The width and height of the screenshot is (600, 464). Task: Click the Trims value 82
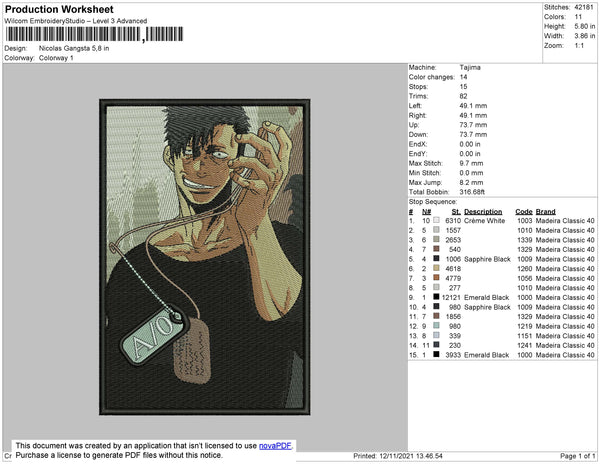point(463,96)
